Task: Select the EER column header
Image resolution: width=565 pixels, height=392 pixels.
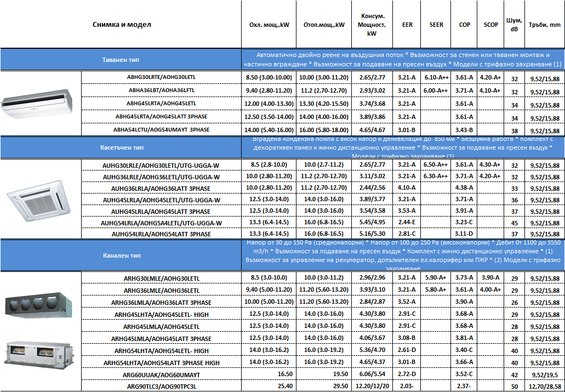Action: [x=408, y=25]
